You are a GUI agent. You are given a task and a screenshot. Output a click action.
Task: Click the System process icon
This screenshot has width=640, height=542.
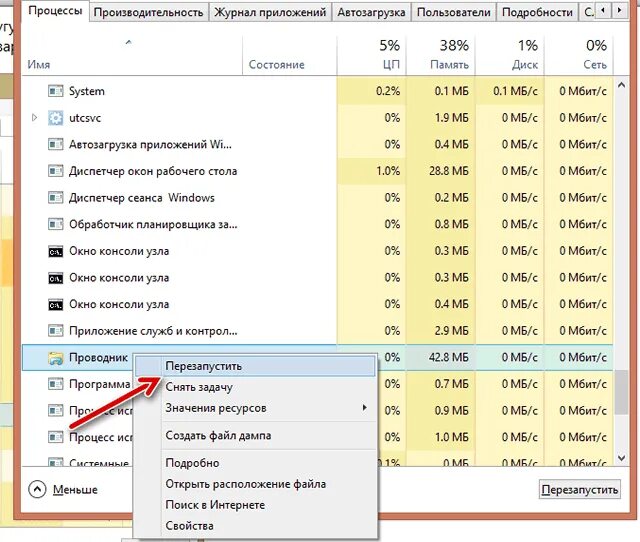(56, 91)
